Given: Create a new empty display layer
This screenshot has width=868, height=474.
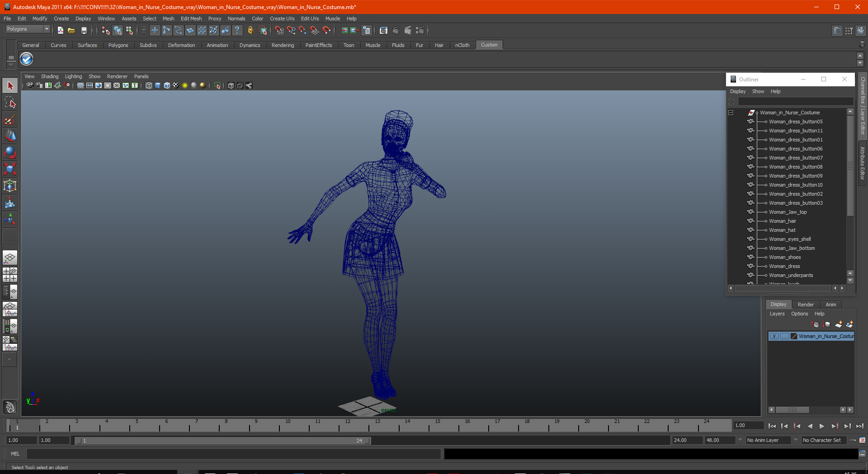Looking at the screenshot, I should (x=839, y=324).
